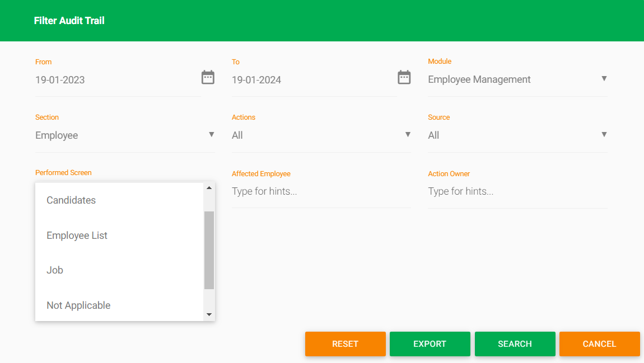Expand the Section dropdown
The height and width of the screenshot is (363, 644).
pyautogui.click(x=125, y=135)
